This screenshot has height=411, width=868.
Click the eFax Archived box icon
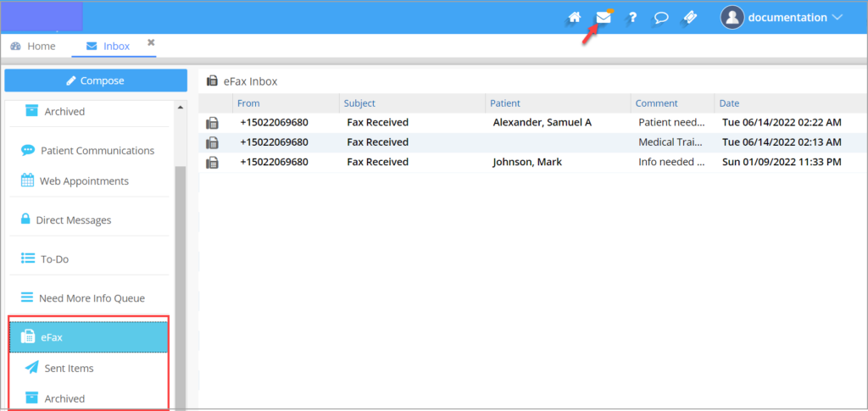(33, 397)
